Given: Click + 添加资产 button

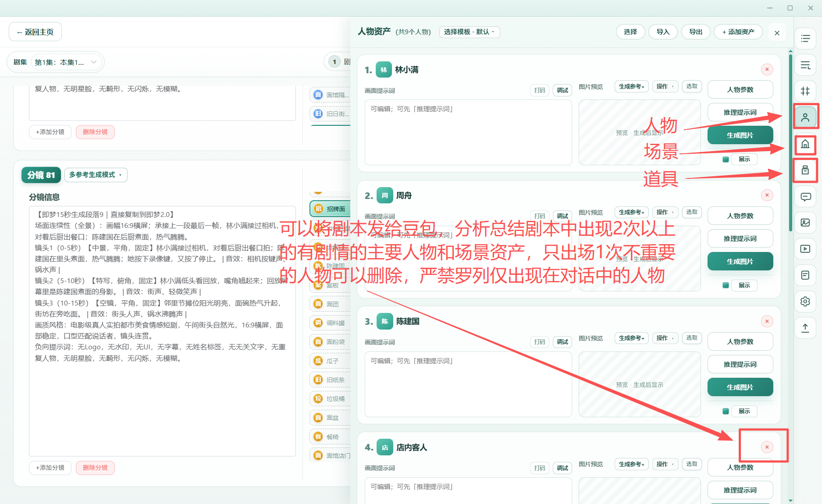Looking at the screenshot, I should tap(738, 32).
